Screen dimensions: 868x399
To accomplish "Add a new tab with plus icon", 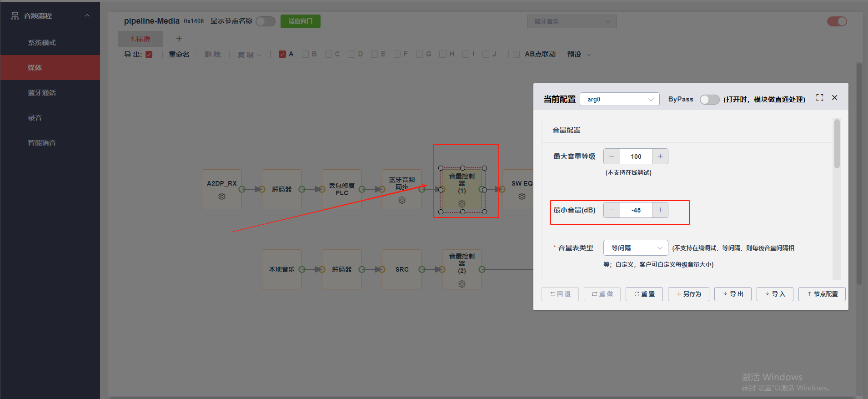I will pyautogui.click(x=179, y=39).
